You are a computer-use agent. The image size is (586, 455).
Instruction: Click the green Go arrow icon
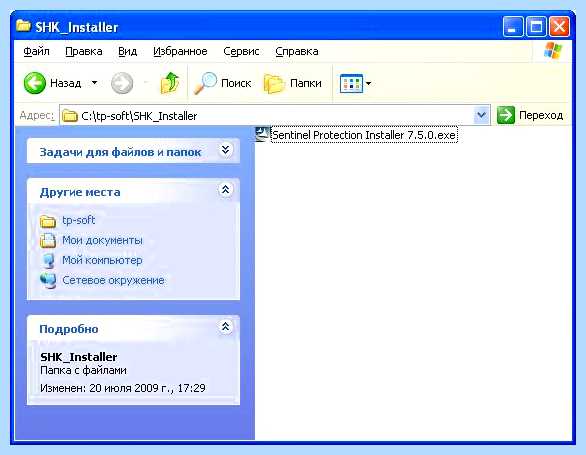point(506,115)
